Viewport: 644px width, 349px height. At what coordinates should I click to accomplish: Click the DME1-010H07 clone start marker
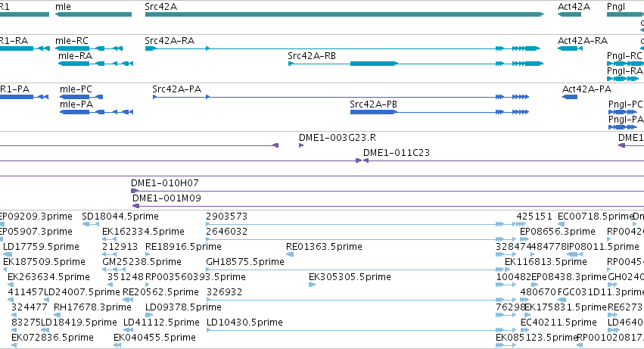click(134, 191)
